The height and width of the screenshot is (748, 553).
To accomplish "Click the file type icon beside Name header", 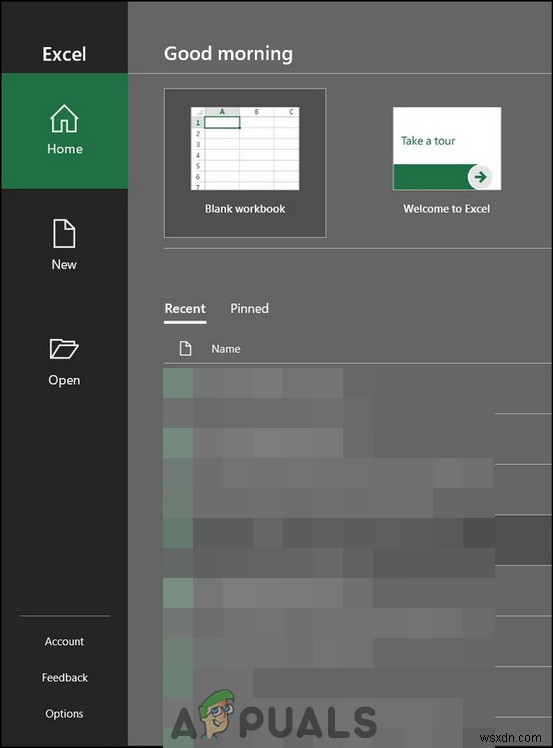I will (185, 349).
